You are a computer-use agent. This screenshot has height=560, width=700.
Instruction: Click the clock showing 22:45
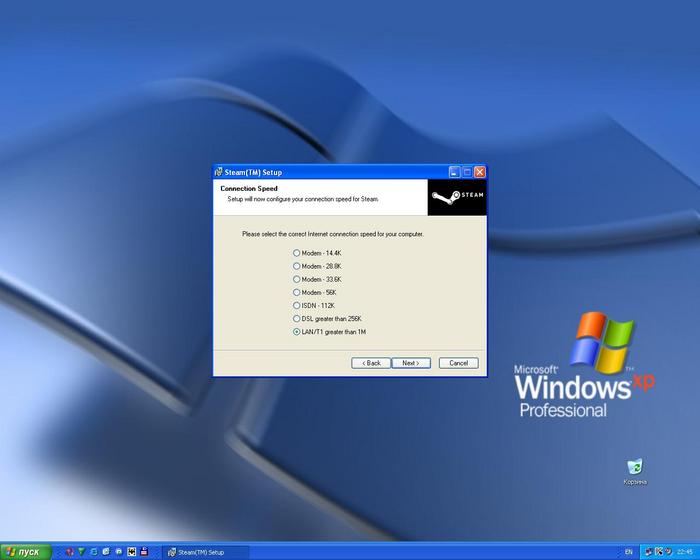tap(684, 552)
